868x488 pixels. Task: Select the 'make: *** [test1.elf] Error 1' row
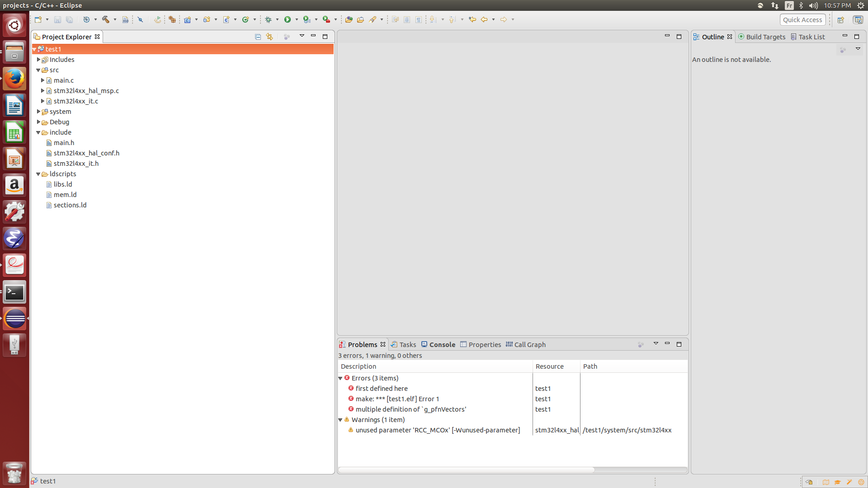click(397, 399)
